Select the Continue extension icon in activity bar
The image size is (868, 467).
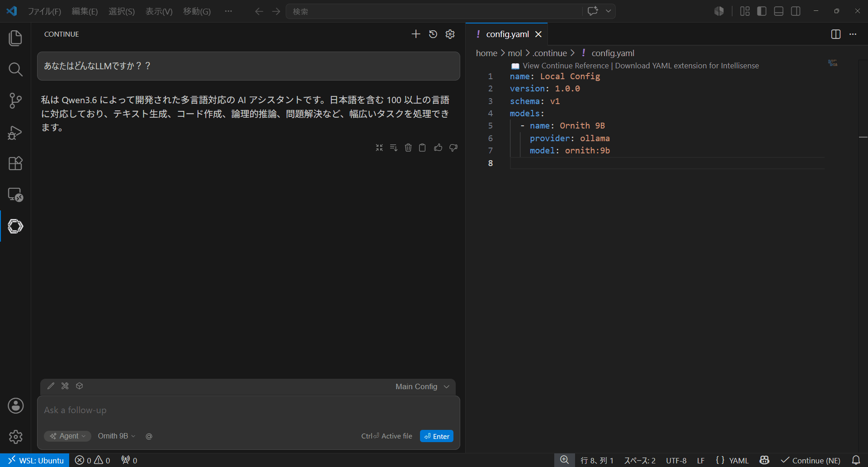(x=15, y=226)
